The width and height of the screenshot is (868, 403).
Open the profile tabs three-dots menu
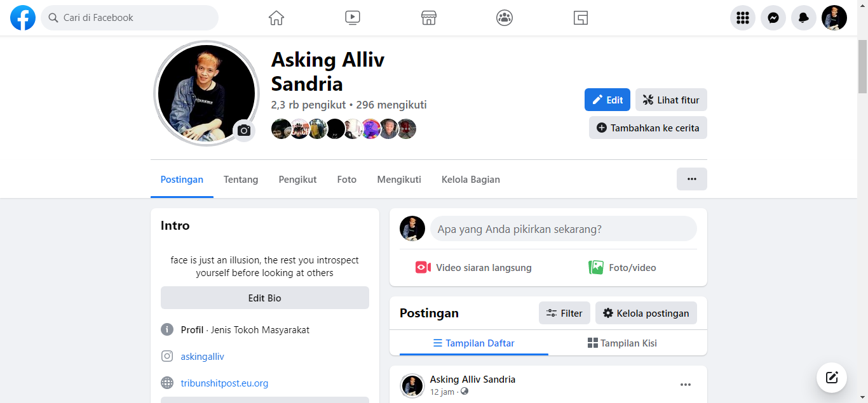692,179
